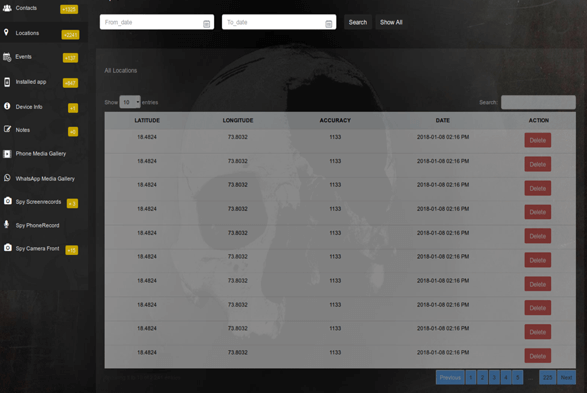This screenshot has width=587, height=393.
Task: Open Contacts via its people icon
Action: pyautogui.click(x=7, y=8)
